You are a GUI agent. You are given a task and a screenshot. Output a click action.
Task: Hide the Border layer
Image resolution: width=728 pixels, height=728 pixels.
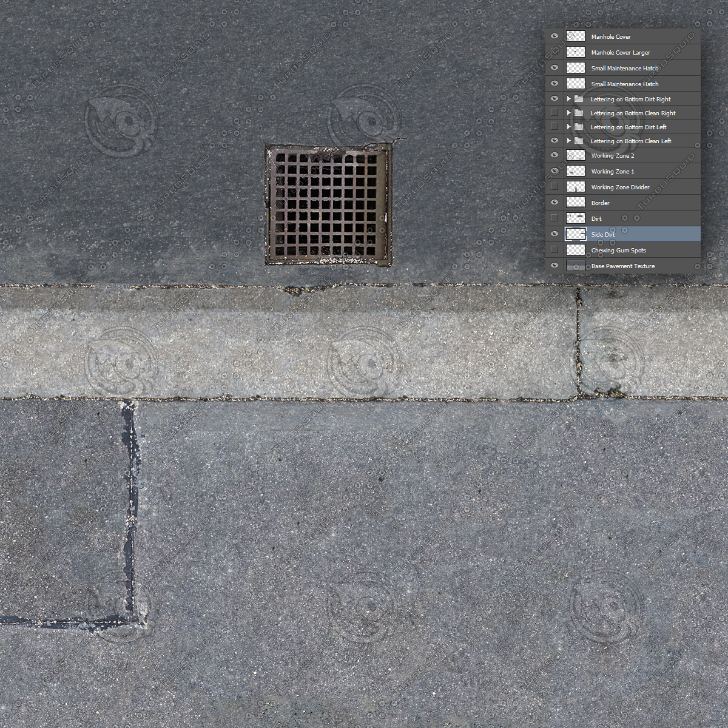pyautogui.click(x=554, y=202)
